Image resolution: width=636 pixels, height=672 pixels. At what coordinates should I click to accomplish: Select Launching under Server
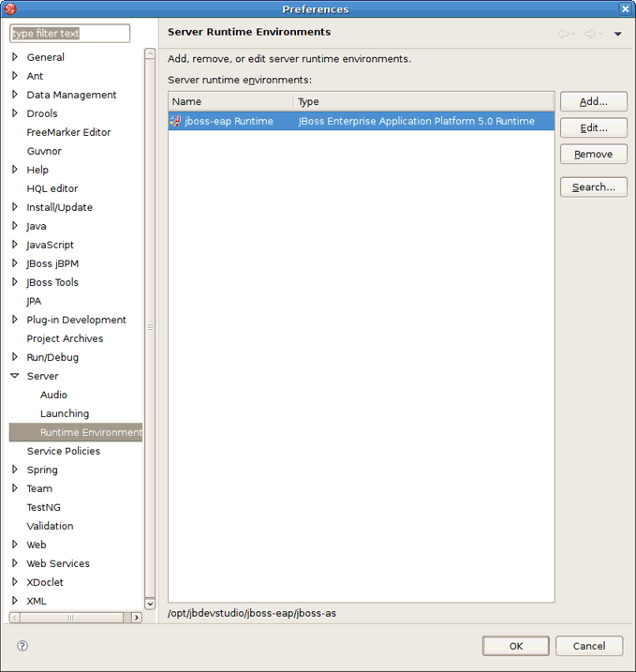point(65,413)
